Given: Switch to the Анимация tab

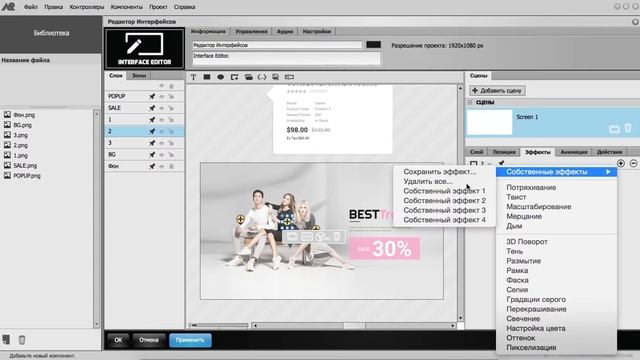Looking at the screenshot, I should click(x=573, y=152).
